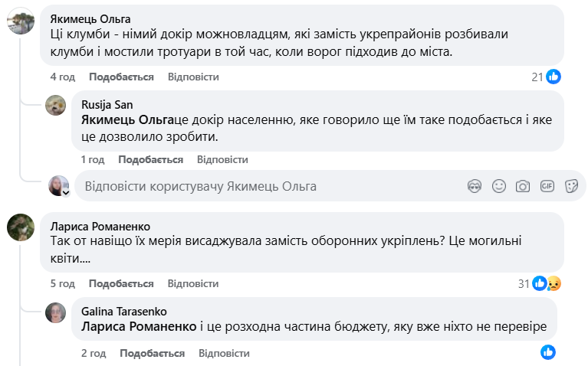This screenshot has width=588, height=366.
Task: Open Лариса Романенко's profile name link
Action: [x=100, y=226]
